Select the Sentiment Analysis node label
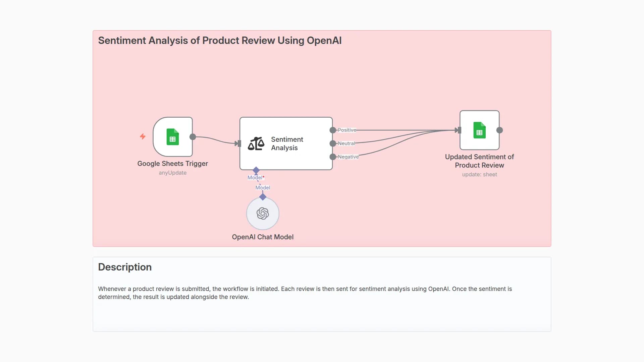This screenshot has width=644, height=362. pyautogui.click(x=287, y=143)
